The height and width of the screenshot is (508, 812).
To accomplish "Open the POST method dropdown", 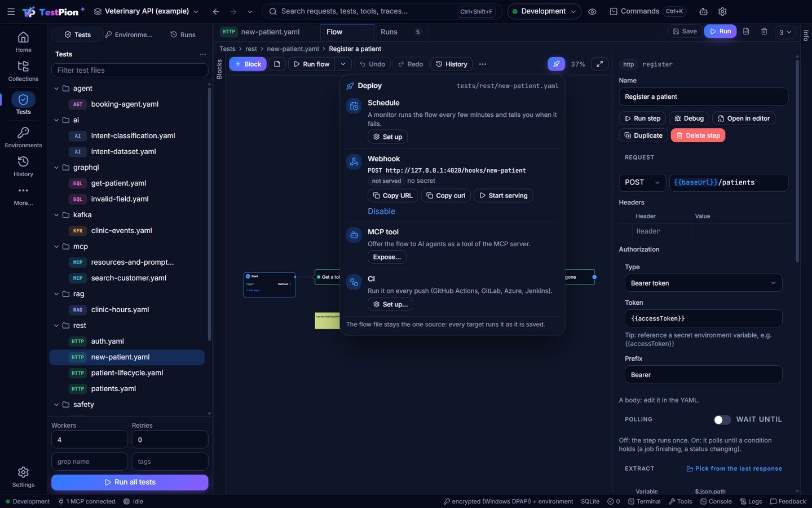I will pos(642,182).
